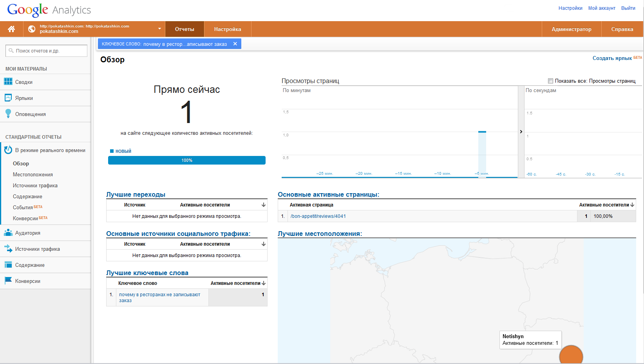Select Обзор in the real-time menu
The width and height of the screenshot is (644, 364).
pos(21,163)
